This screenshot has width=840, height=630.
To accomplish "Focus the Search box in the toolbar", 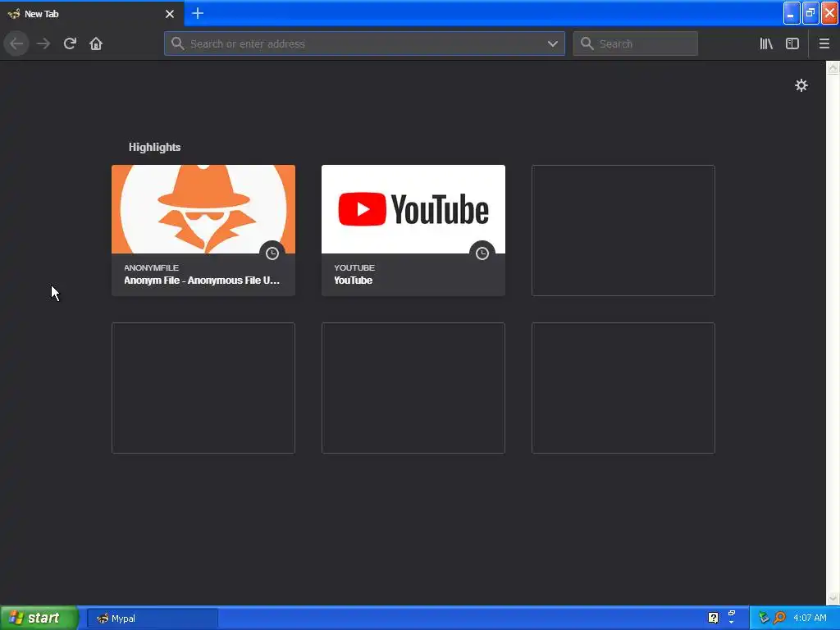I will pyautogui.click(x=636, y=43).
